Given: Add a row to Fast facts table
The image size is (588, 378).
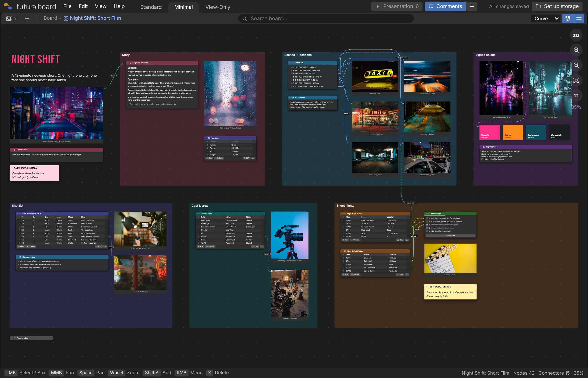Looking at the screenshot, I should [209, 158].
